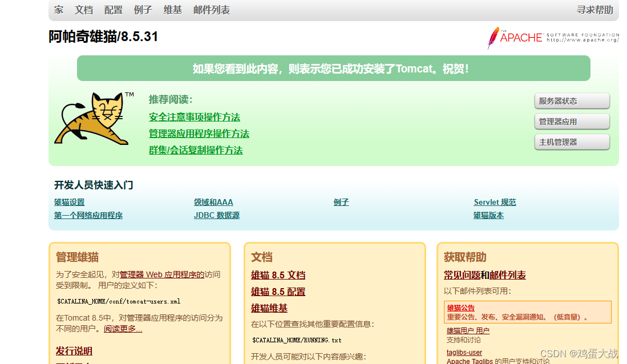Open 维基 in the top navigation

[173, 10]
